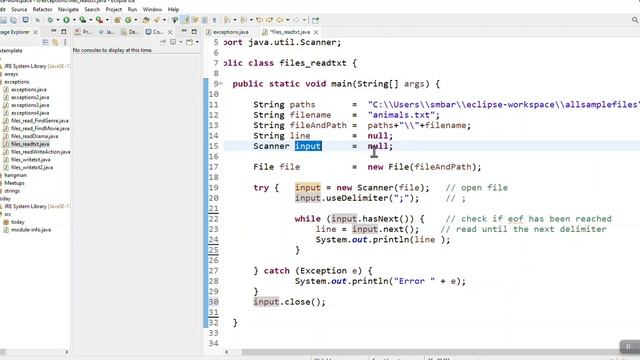Click the green Run launch button
Screen dimensions: 640x360
[x=66, y=20]
